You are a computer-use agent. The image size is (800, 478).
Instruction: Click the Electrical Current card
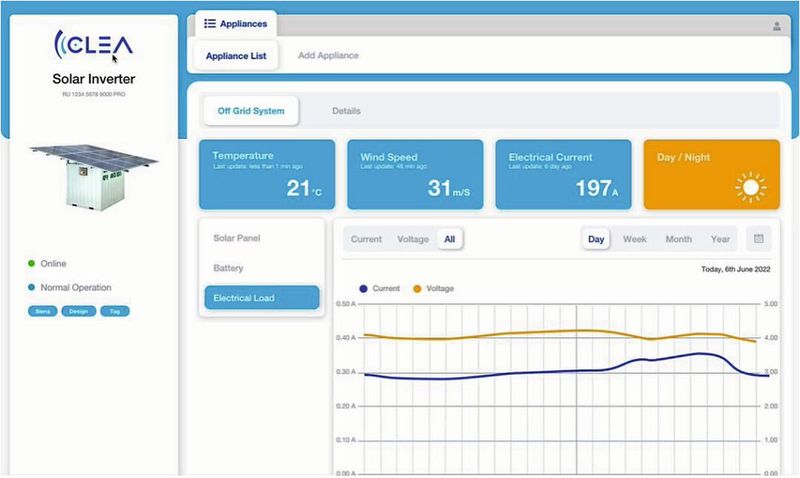tap(563, 174)
